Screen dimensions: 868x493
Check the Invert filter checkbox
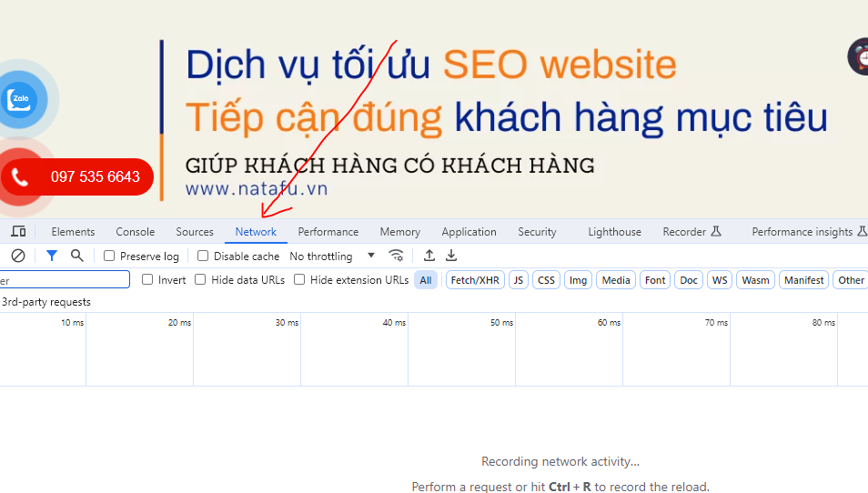(x=147, y=279)
